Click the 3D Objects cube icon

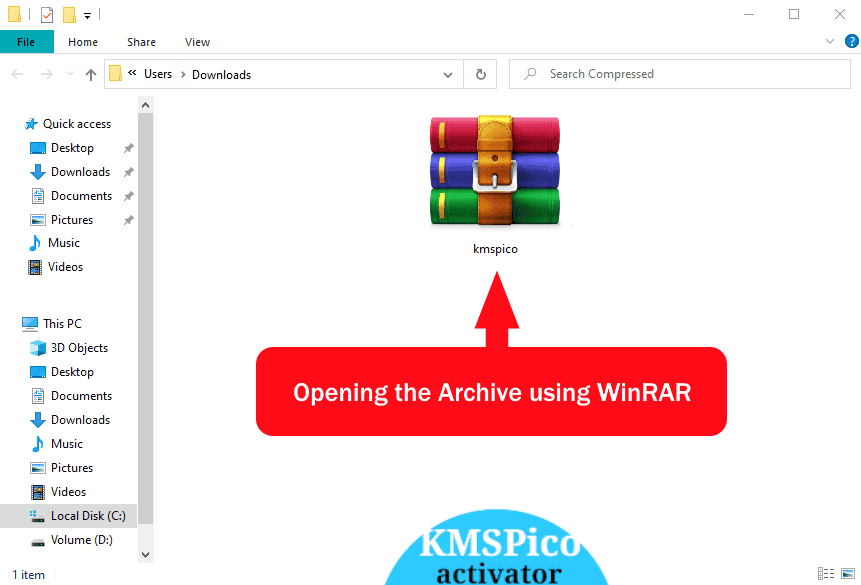[x=38, y=348]
